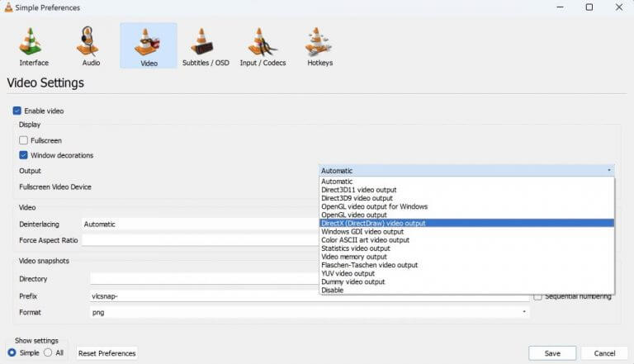
Task: Click the Force Aspect Ratio input field
Action: tap(201, 240)
